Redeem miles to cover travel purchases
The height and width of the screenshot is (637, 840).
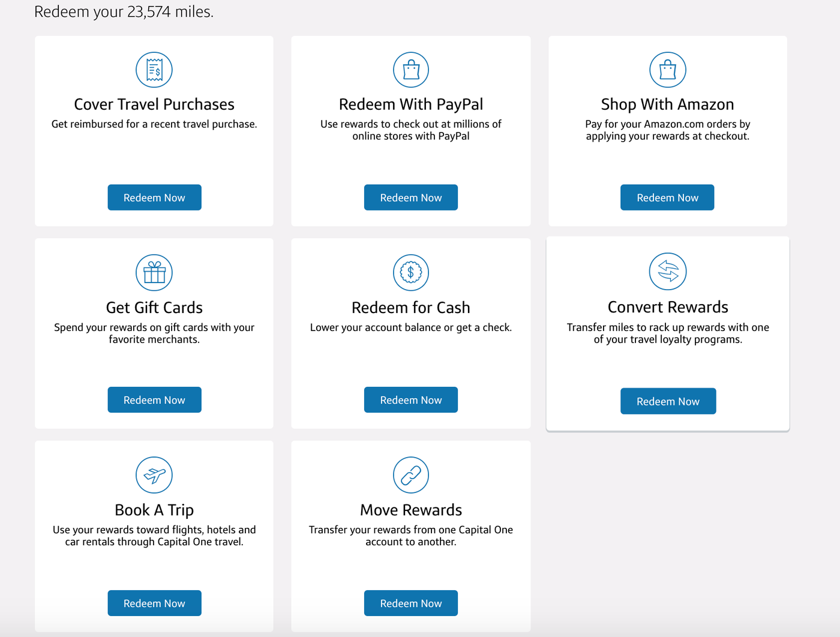point(154,197)
